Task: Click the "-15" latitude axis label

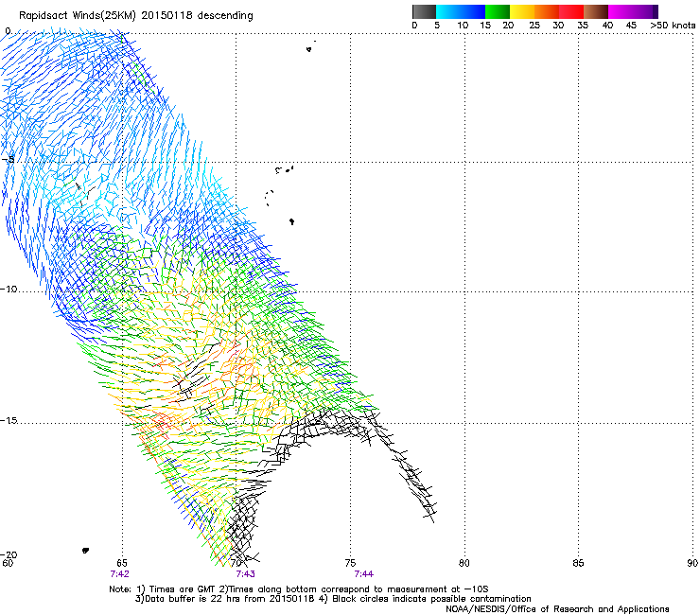Action: [9, 420]
